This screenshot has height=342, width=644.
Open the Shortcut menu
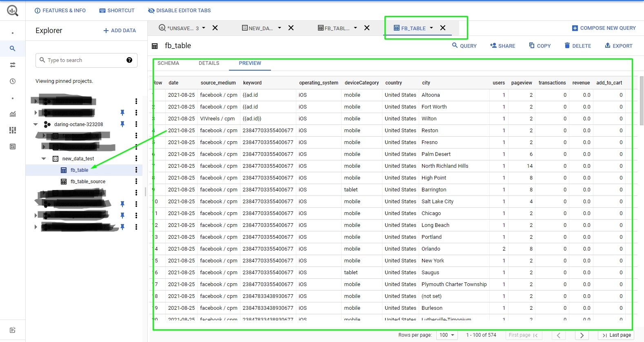[x=117, y=11]
